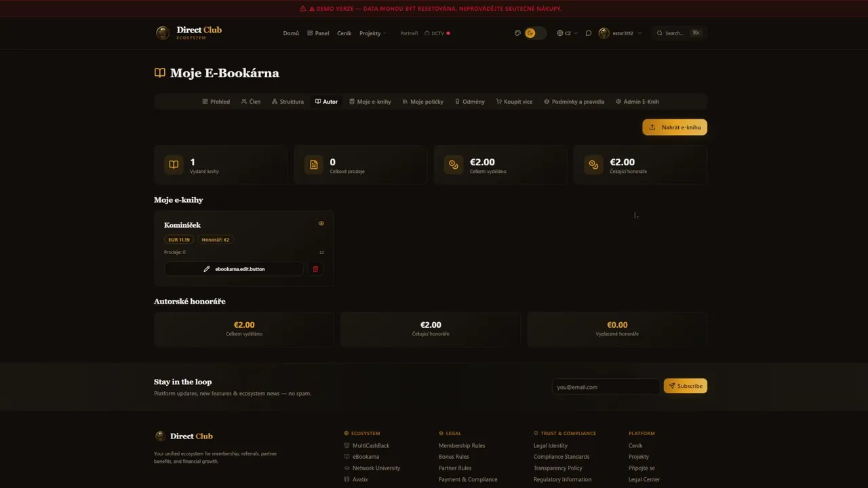Open the chat messages icon
868x488 pixels.
coord(589,33)
